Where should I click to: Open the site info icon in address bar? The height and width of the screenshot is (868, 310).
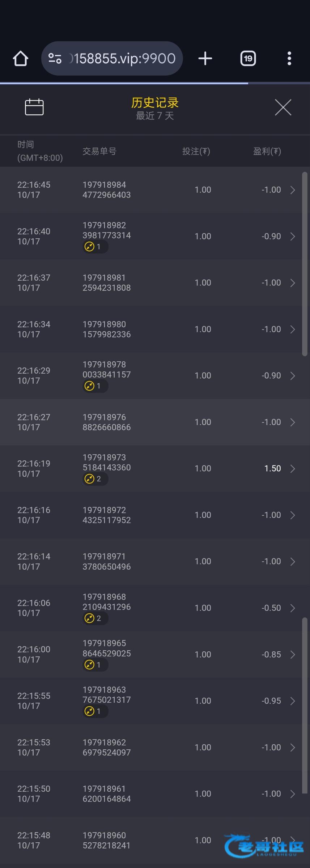tap(55, 59)
